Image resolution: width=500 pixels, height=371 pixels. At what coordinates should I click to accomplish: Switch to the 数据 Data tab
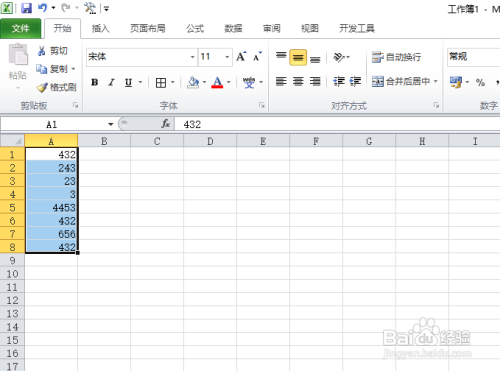pyautogui.click(x=233, y=29)
